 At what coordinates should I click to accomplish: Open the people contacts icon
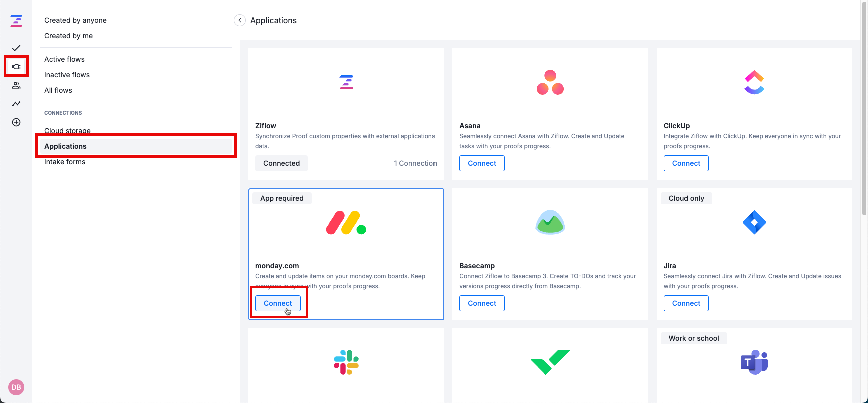click(16, 85)
